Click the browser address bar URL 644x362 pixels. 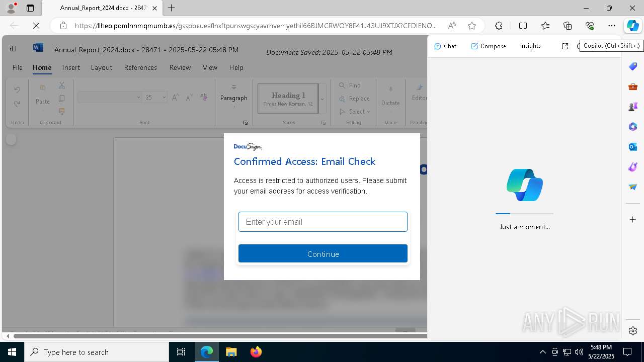[256, 26]
